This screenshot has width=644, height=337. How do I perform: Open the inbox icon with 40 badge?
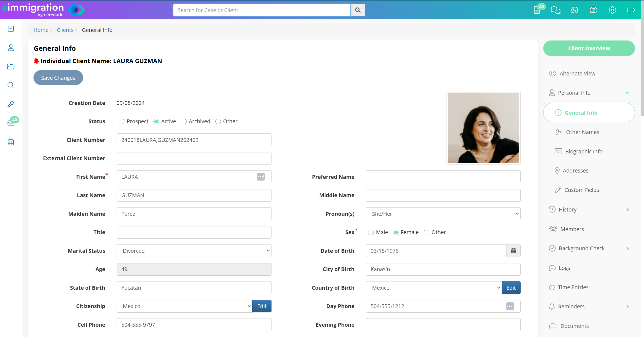(x=11, y=123)
